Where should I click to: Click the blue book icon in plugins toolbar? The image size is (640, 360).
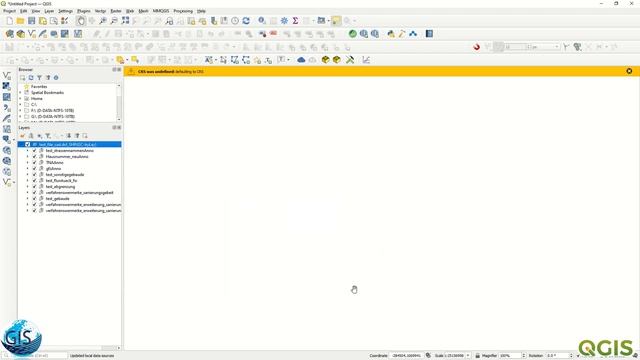click(x=429, y=34)
